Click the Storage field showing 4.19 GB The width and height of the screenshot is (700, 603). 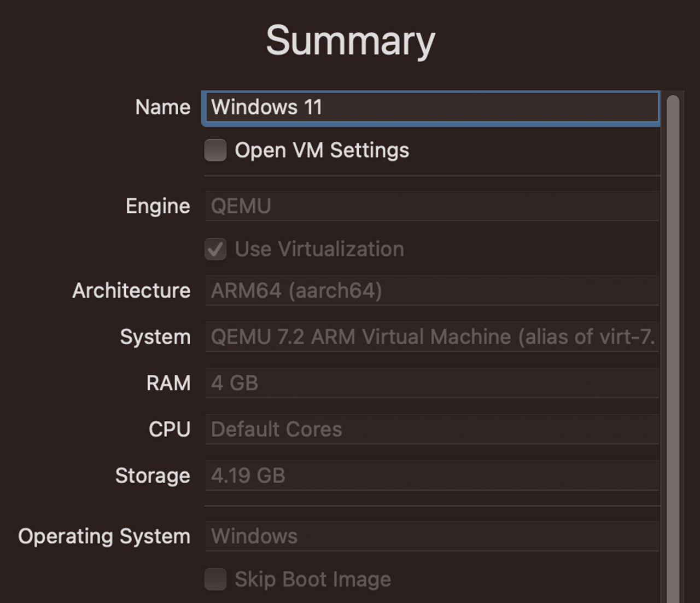(432, 476)
